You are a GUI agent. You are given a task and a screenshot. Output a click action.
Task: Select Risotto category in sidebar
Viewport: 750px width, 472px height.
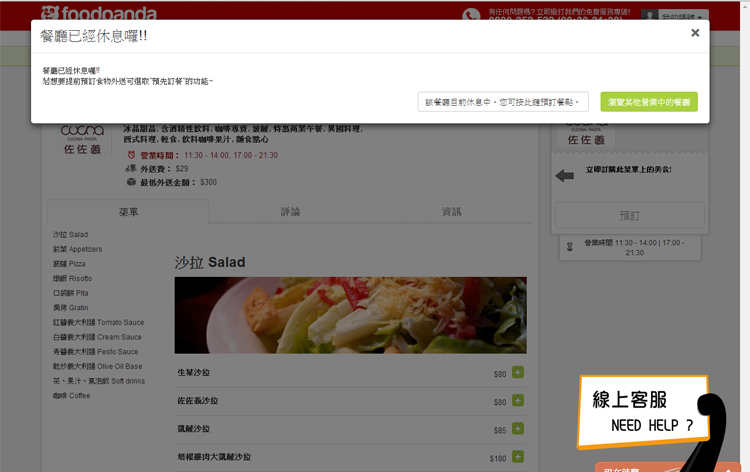(72, 278)
